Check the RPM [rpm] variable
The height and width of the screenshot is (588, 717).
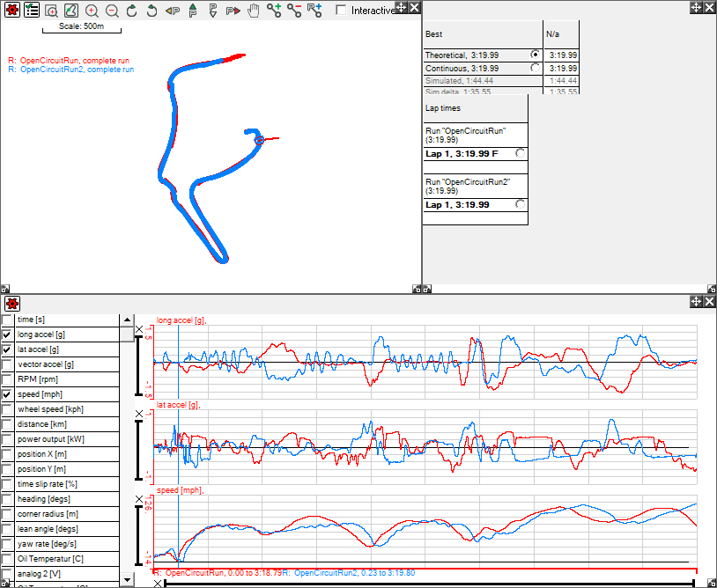[x=8, y=380]
